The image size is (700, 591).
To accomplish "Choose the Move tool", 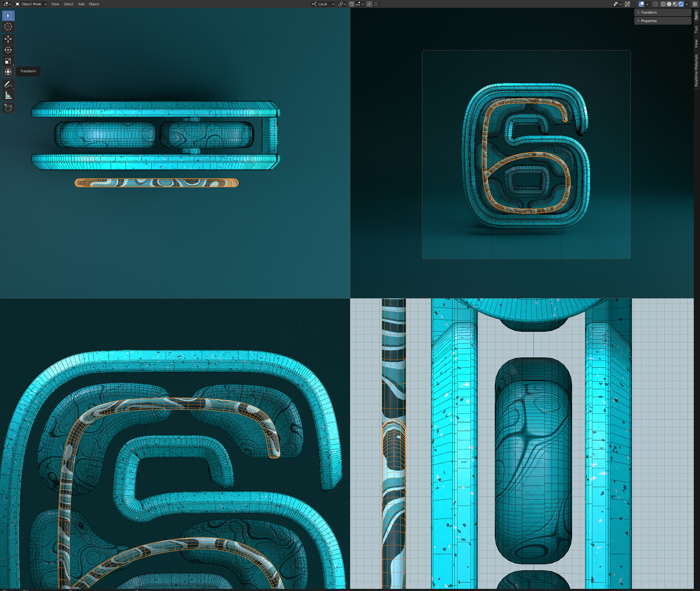I will 8,39.
